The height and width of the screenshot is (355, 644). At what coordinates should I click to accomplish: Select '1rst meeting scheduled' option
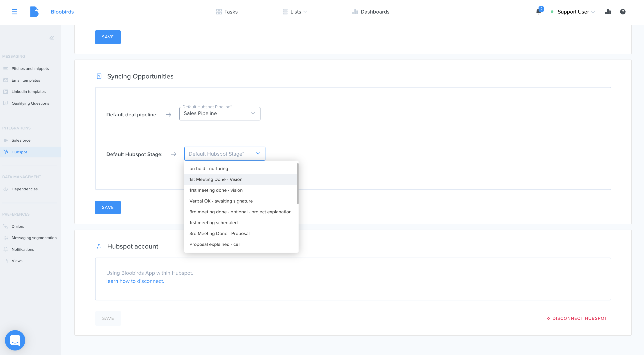[240, 223]
